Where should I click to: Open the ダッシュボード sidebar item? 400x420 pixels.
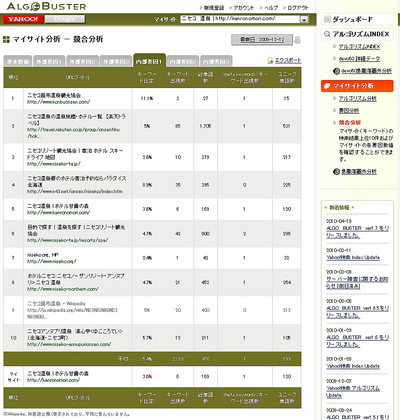(x=357, y=19)
